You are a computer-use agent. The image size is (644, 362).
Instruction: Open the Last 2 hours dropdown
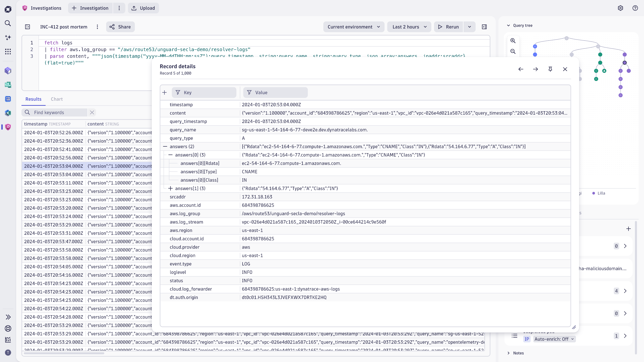click(409, 27)
